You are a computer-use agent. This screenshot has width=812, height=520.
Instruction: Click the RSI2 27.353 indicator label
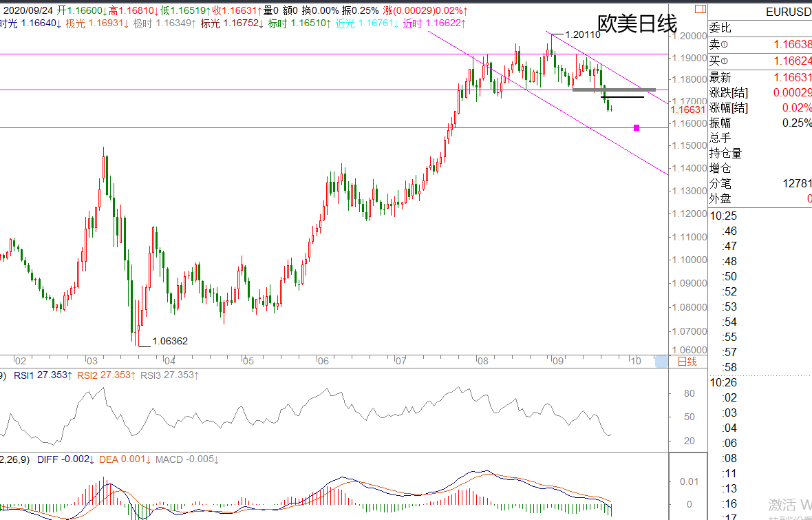coord(107,375)
